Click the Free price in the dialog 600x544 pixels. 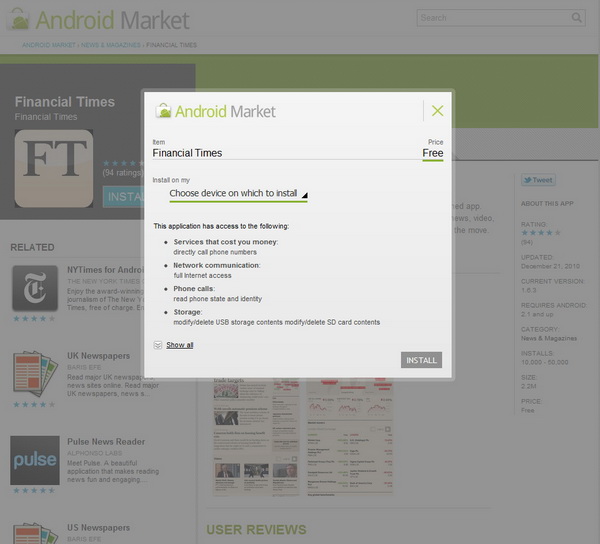pos(433,153)
